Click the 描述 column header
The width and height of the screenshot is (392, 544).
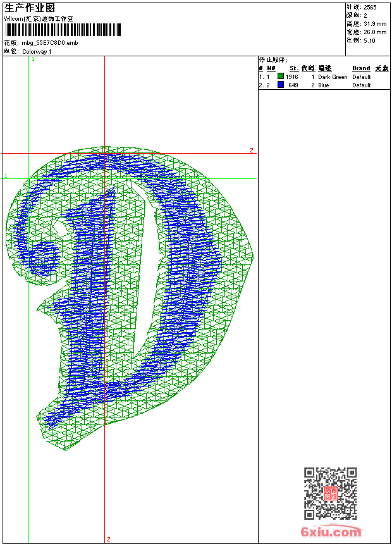324,68
